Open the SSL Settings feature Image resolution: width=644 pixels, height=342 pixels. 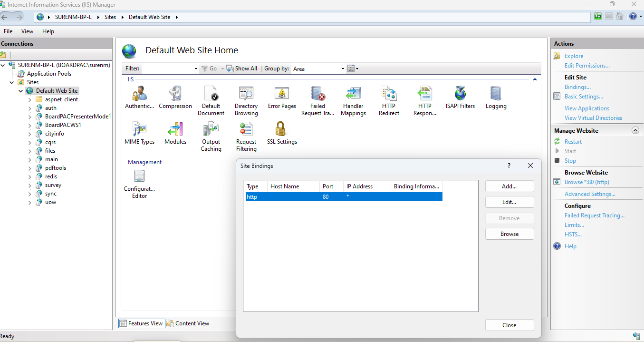282,133
